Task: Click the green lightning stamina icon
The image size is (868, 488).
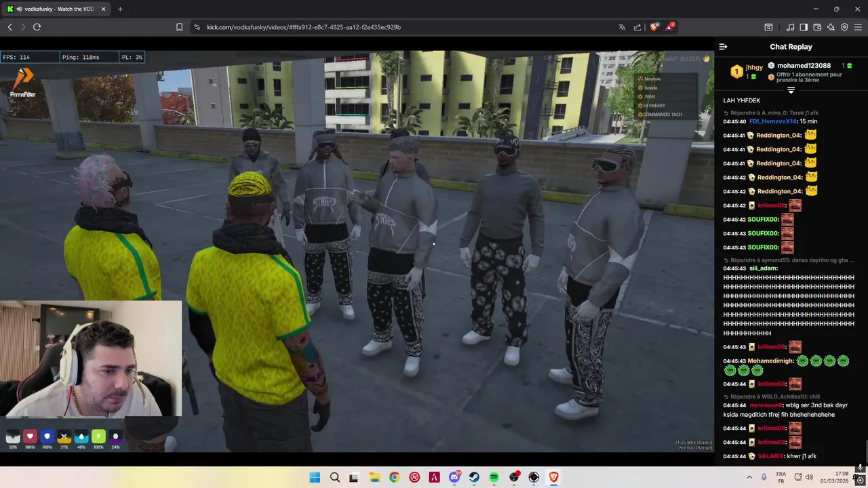Action: click(98, 437)
